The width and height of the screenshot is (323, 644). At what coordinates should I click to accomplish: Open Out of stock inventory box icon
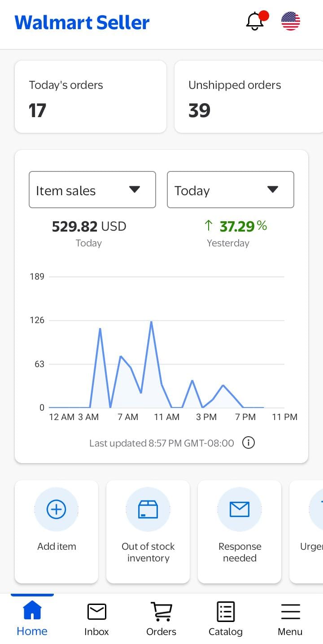point(148,509)
